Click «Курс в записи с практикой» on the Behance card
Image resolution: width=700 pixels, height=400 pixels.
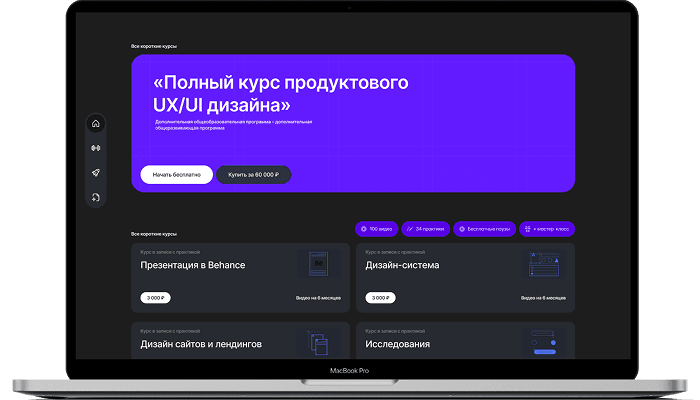point(170,252)
